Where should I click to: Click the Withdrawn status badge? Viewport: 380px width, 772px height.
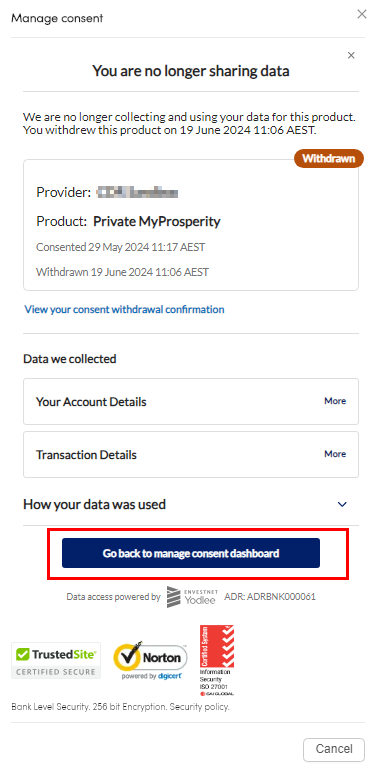328,159
